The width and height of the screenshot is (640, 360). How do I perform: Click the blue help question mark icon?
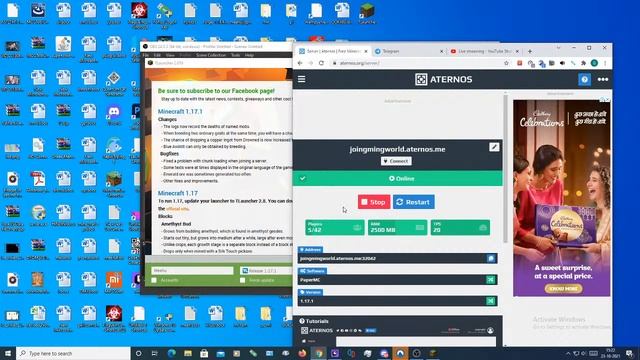(x=584, y=79)
